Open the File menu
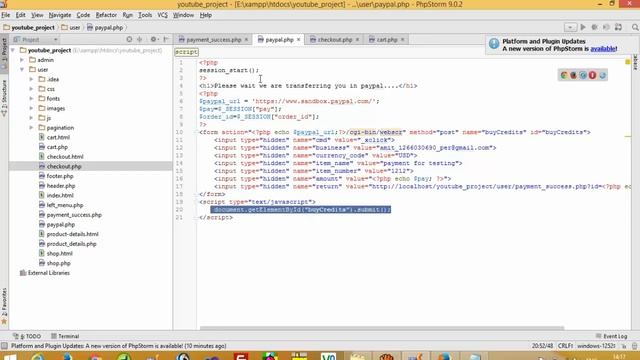640x360 pixels. 6,15
